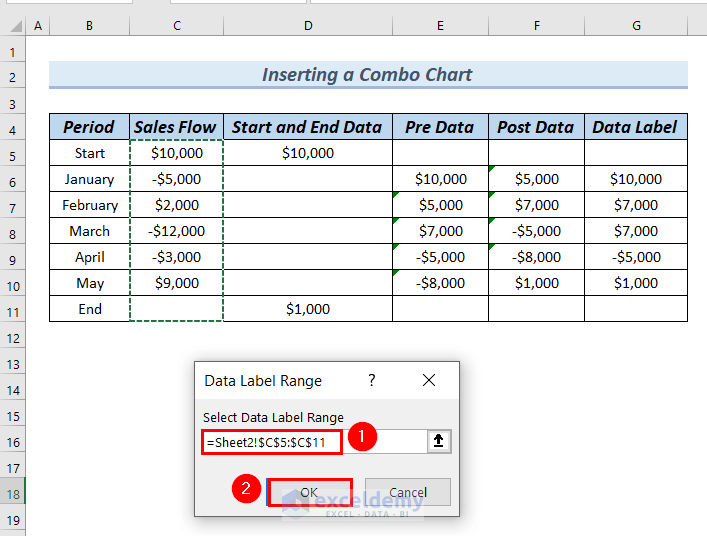Click the Sales Flow header cell
Image resolution: width=707 pixels, height=536 pixels.
tap(176, 127)
